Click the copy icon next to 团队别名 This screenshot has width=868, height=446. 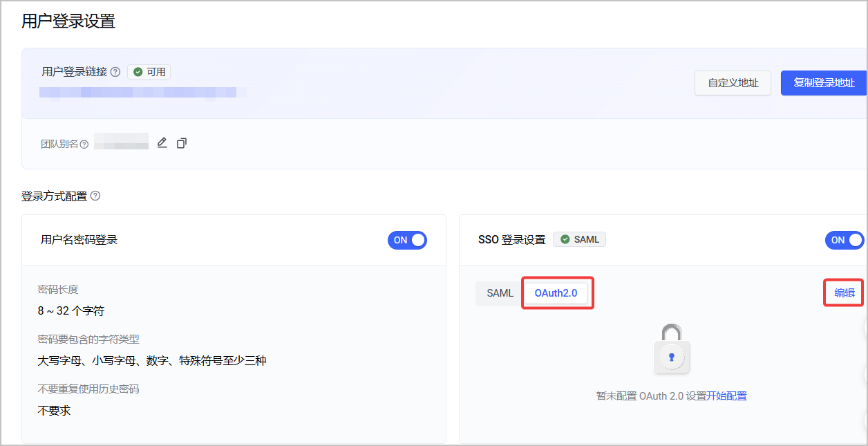(182, 143)
